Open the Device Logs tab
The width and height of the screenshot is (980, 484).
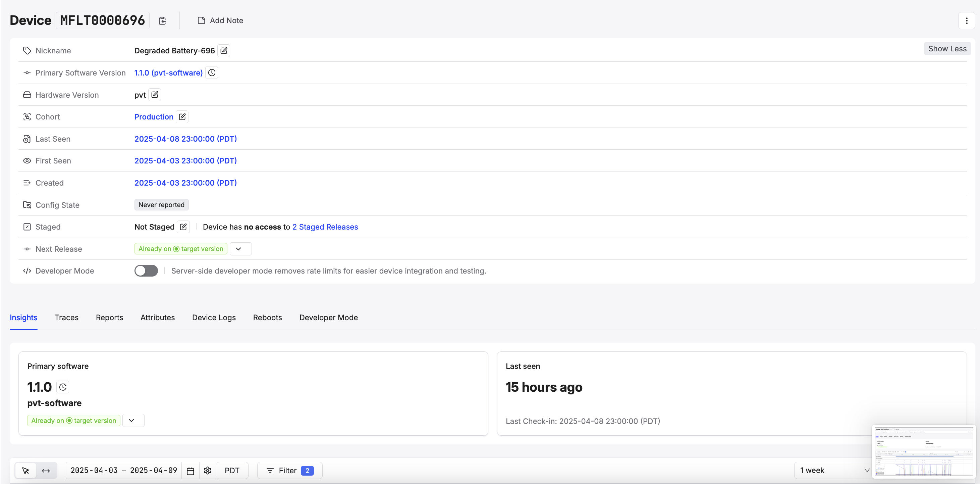[214, 318]
